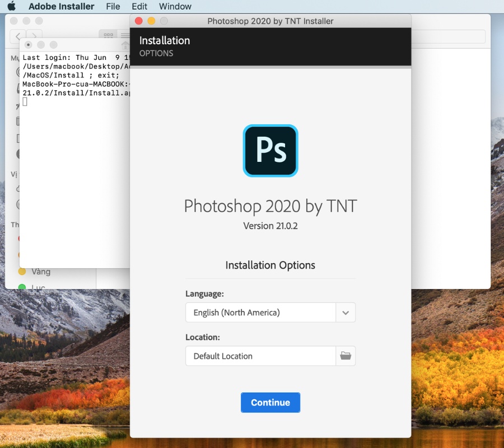Expand the Language dropdown arrow

(x=346, y=312)
